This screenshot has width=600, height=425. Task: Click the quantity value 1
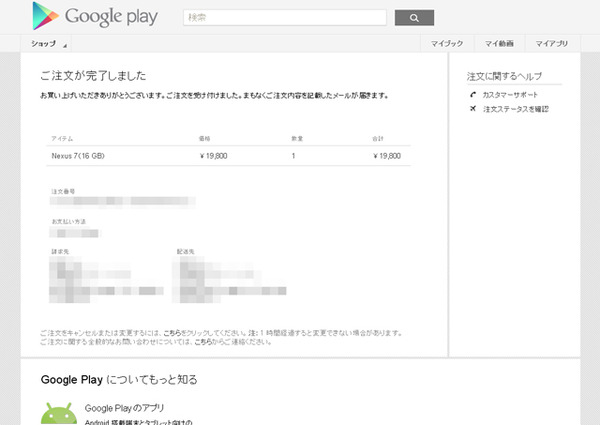click(x=293, y=156)
